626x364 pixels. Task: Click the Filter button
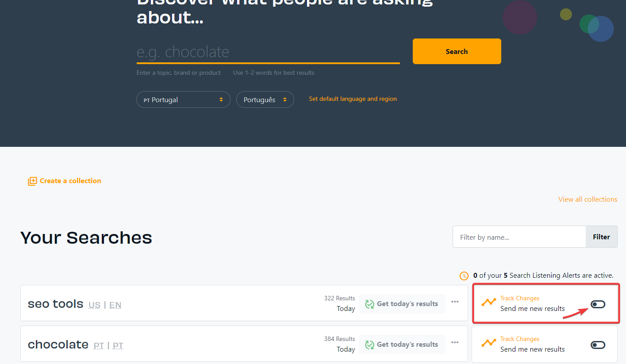(x=601, y=237)
